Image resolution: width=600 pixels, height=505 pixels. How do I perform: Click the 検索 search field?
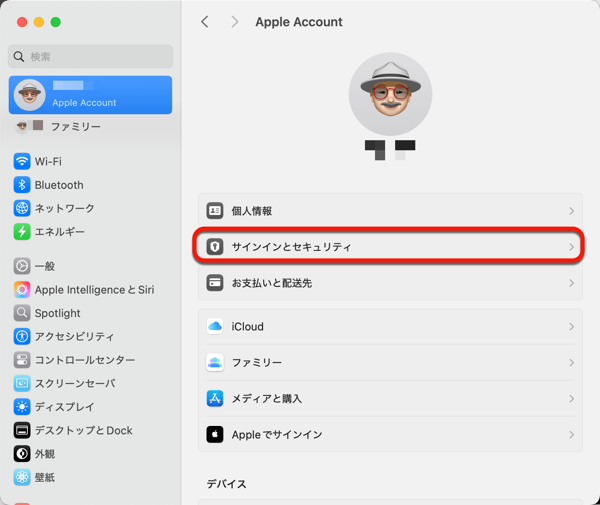coord(90,57)
